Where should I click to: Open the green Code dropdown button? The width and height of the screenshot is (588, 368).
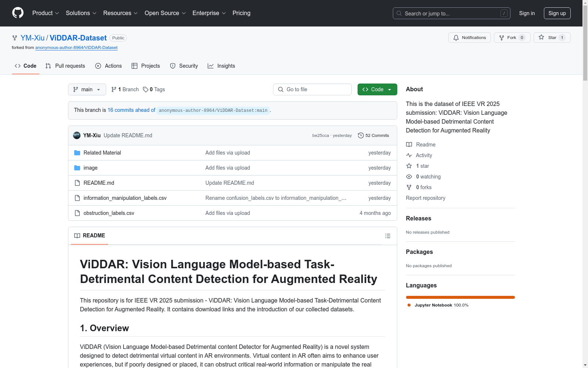pyautogui.click(x=377, y=89)
